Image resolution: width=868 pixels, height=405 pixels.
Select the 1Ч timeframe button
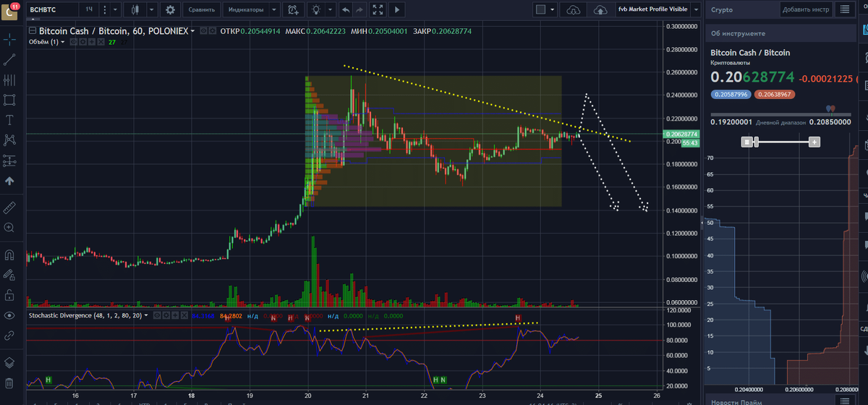tap(88, 9)
